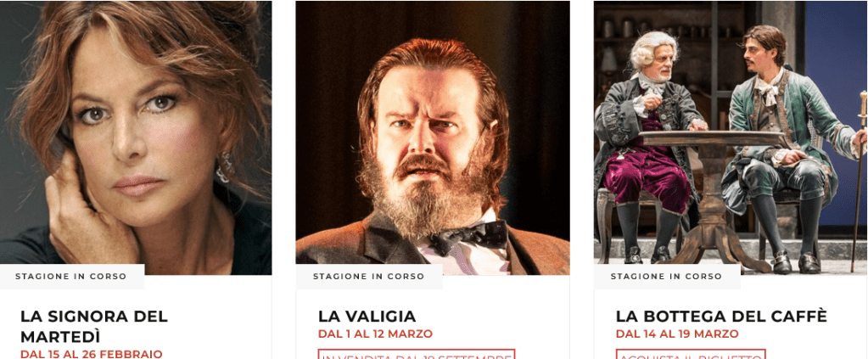Select the Dal 1 al 12 Marzo date

pos(375,334)
